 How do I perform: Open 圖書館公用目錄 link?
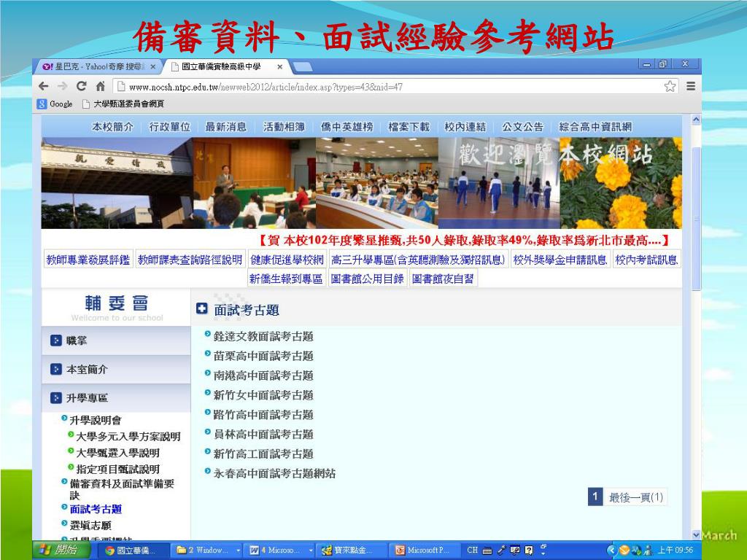point(368,279)
